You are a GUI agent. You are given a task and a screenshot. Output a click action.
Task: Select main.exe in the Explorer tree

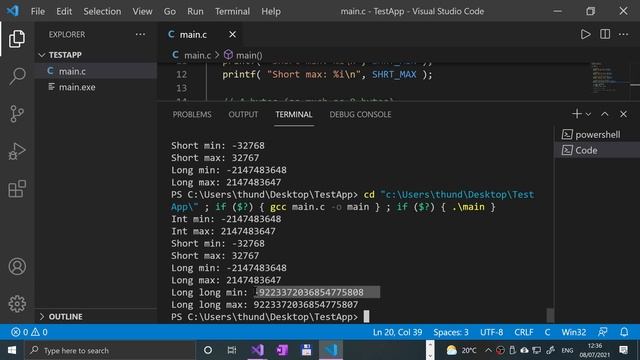pyautogui.click(x=96, y=87)
